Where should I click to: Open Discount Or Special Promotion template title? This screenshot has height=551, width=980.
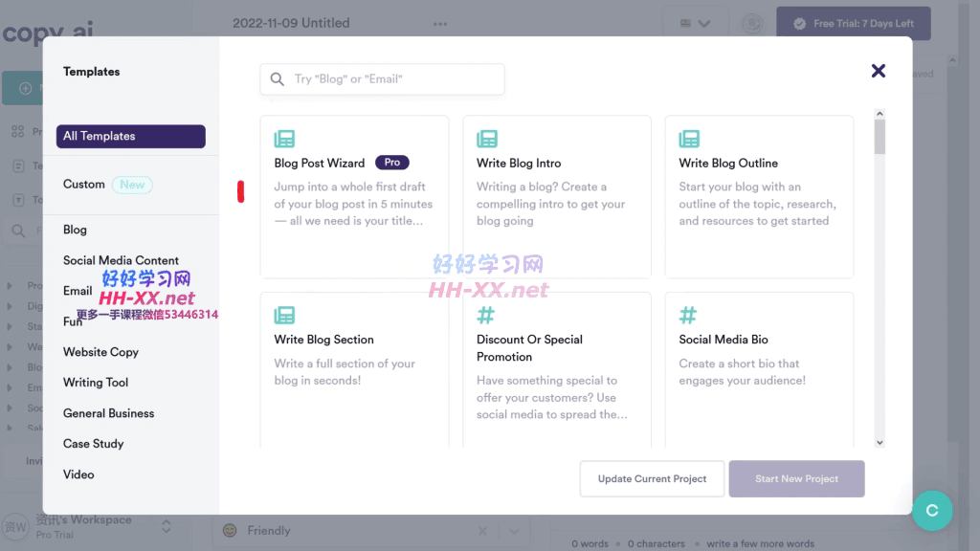[529, 348]
